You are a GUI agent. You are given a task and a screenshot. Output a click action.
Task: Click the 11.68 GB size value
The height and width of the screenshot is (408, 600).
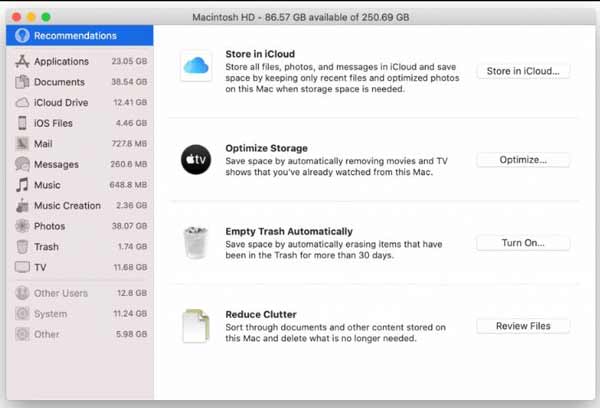[x=130, y=268]
